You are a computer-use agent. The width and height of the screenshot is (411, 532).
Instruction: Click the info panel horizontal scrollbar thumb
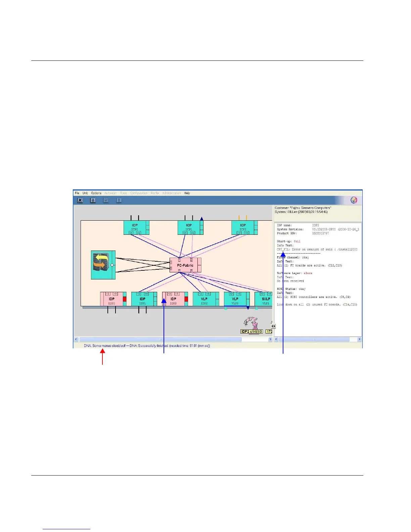314,340
